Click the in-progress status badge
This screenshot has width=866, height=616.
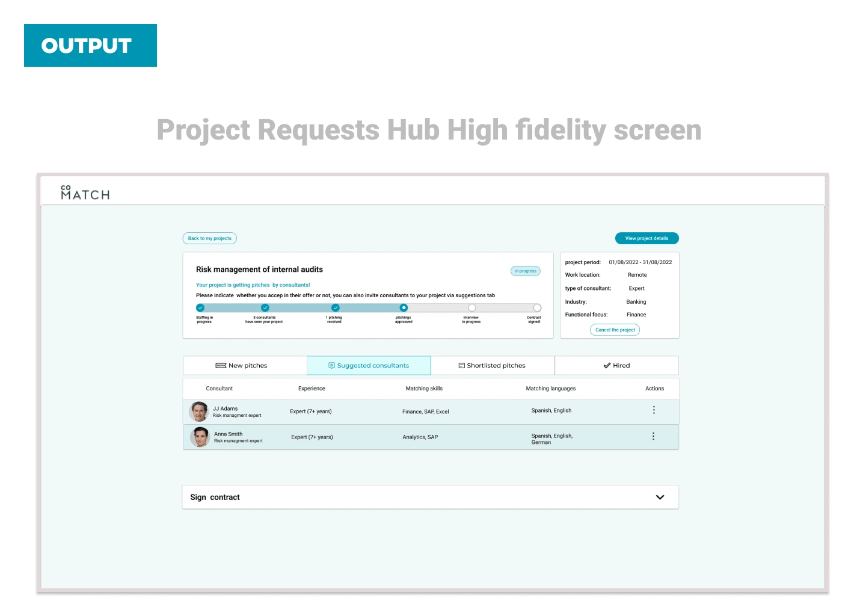pyautogui.click(x=526, y=271)
